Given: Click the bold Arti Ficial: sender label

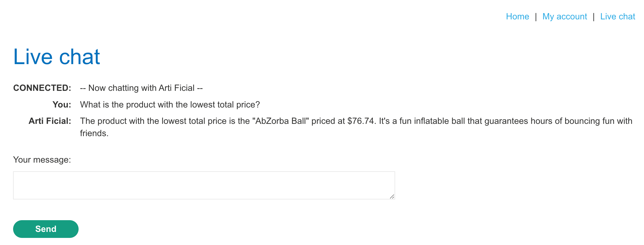Looking at the screenshot, I should coord(50,121).
